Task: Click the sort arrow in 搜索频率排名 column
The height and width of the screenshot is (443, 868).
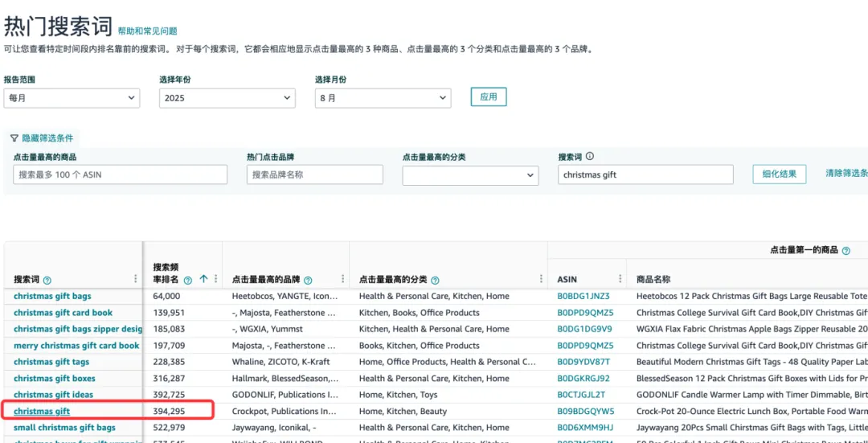Action: (x=203, y=279)
